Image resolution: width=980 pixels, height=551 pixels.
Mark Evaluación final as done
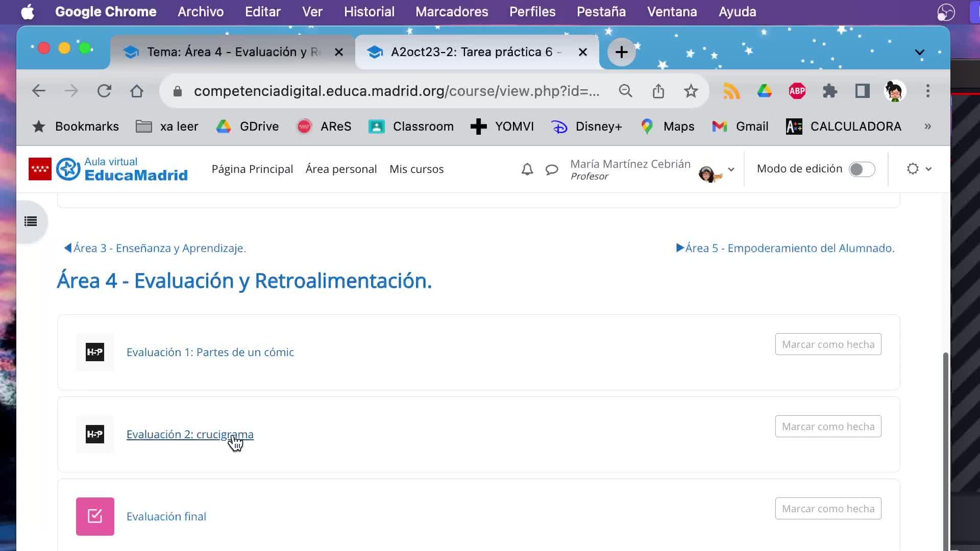828,509
